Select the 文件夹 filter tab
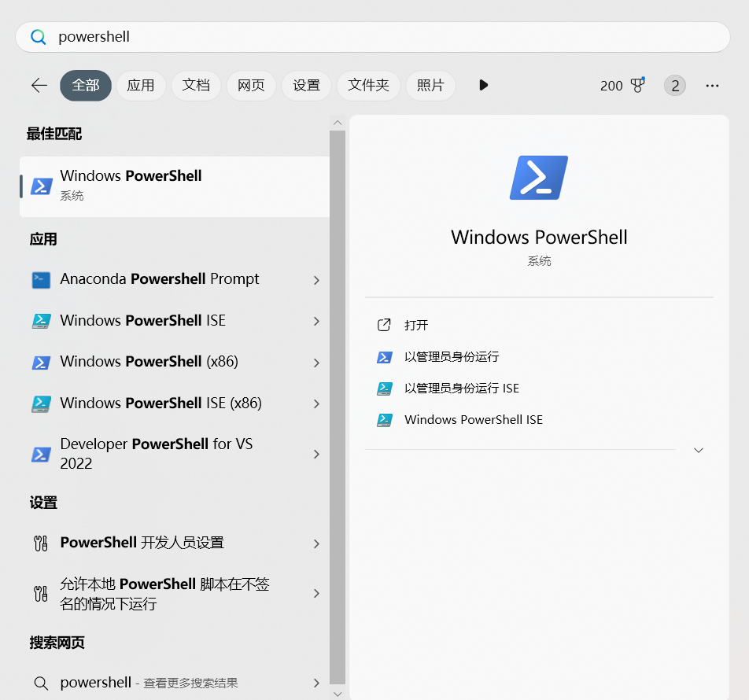This screenshot has width=749, height=700. tap(368, 86)
